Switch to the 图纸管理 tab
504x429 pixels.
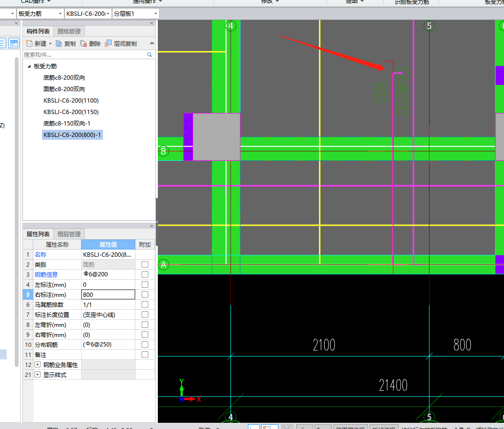click(69, 31)
